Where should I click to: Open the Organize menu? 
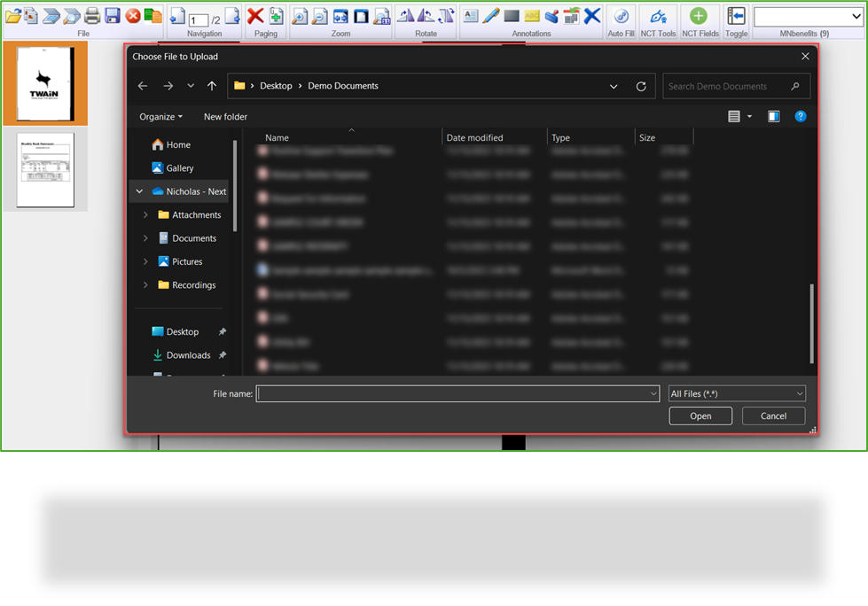point(160,117)
